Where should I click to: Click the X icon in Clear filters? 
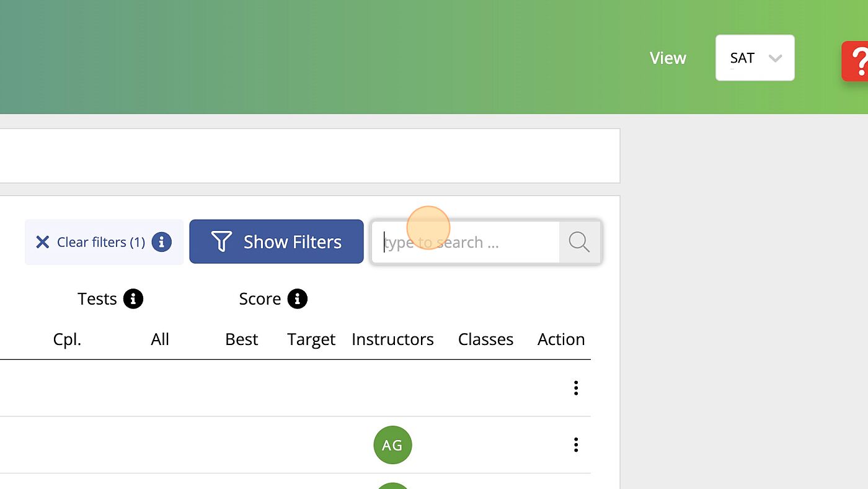[x=42, y=242]
